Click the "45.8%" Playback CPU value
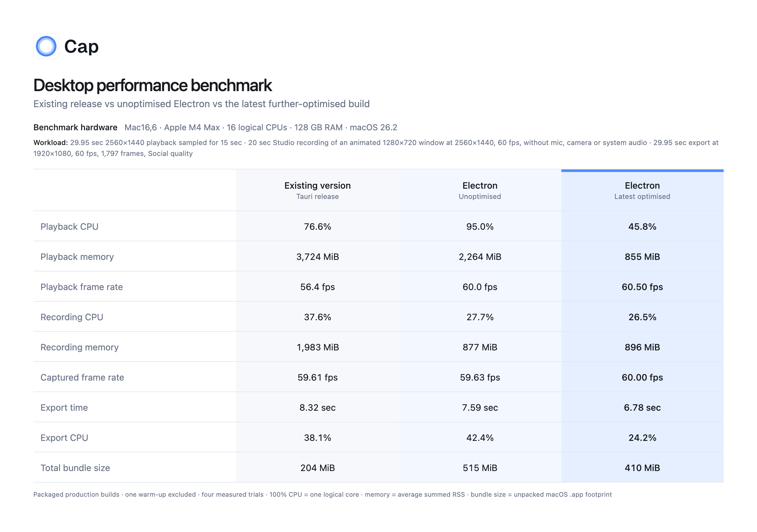 pyautogui.click(x=642, y=227)
